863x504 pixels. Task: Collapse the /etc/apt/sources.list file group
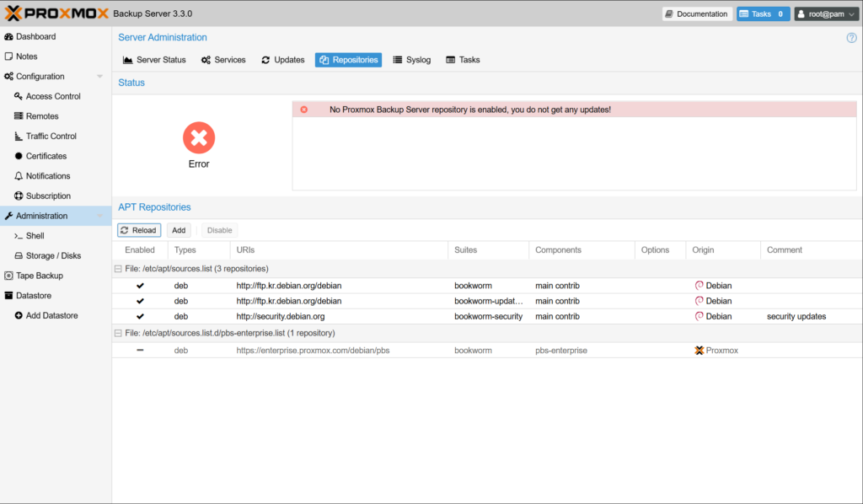pyautogui.click(x=118, y=269)
